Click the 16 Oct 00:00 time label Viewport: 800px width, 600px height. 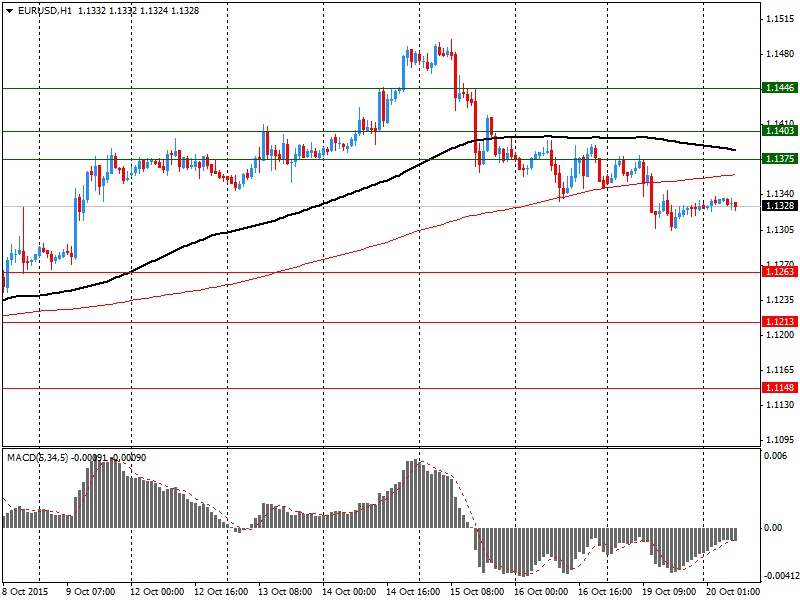[x=541, y=592]
